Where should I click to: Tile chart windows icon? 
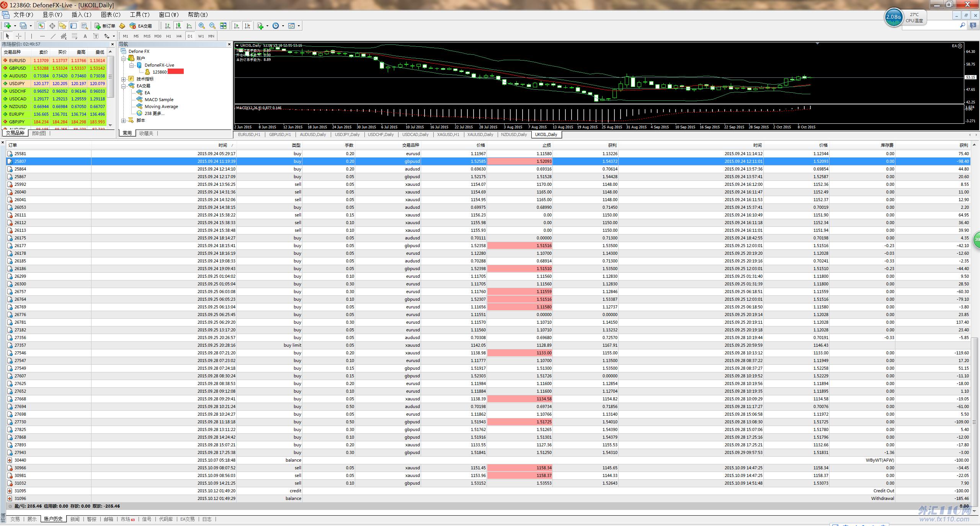pyautogui.click(x=223, y=26)
